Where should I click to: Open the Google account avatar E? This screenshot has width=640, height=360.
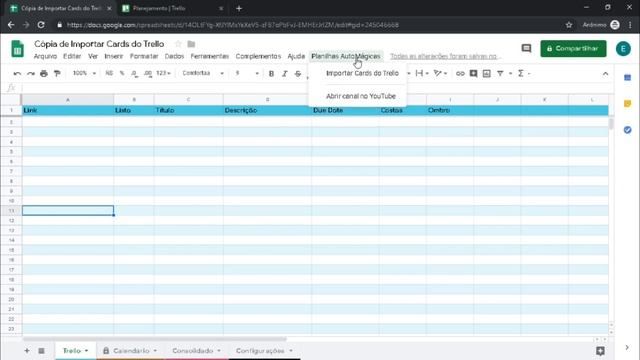623,49
